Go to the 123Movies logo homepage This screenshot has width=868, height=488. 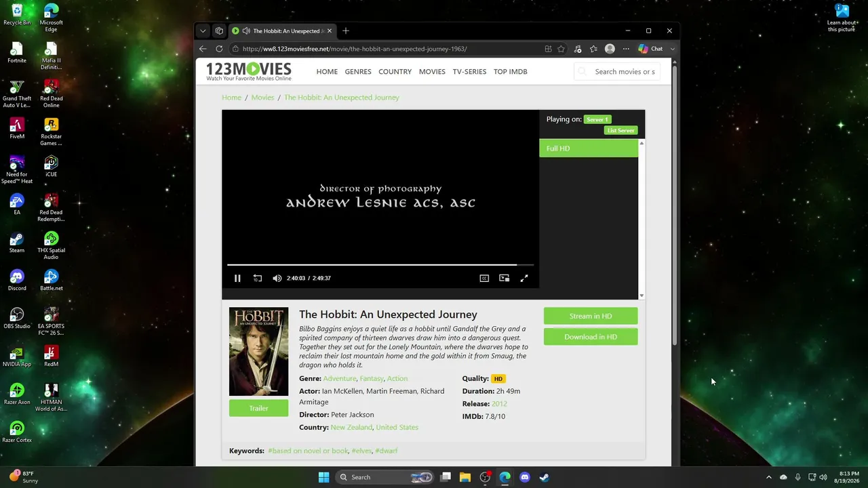coord(249,71)
